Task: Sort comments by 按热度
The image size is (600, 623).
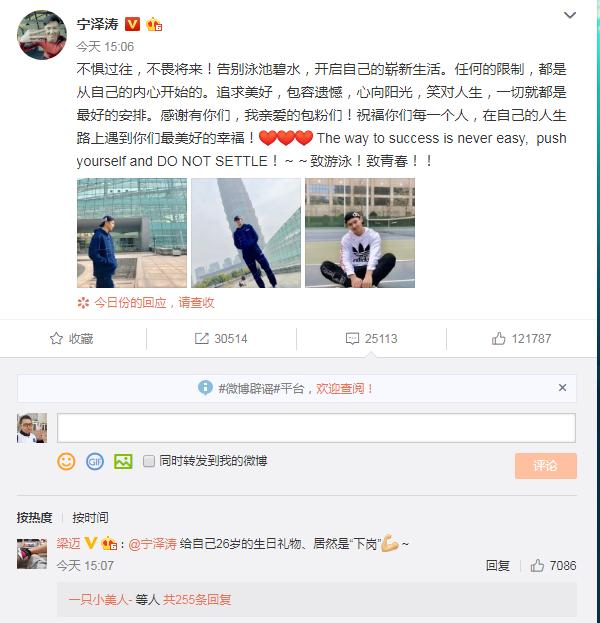Action: (35, 517)
